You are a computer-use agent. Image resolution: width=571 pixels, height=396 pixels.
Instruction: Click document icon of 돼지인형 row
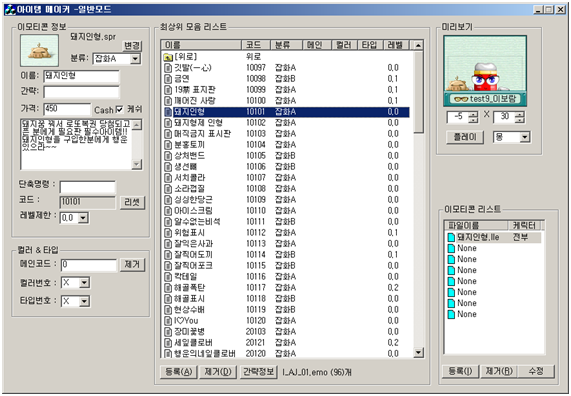coord(168,112)
